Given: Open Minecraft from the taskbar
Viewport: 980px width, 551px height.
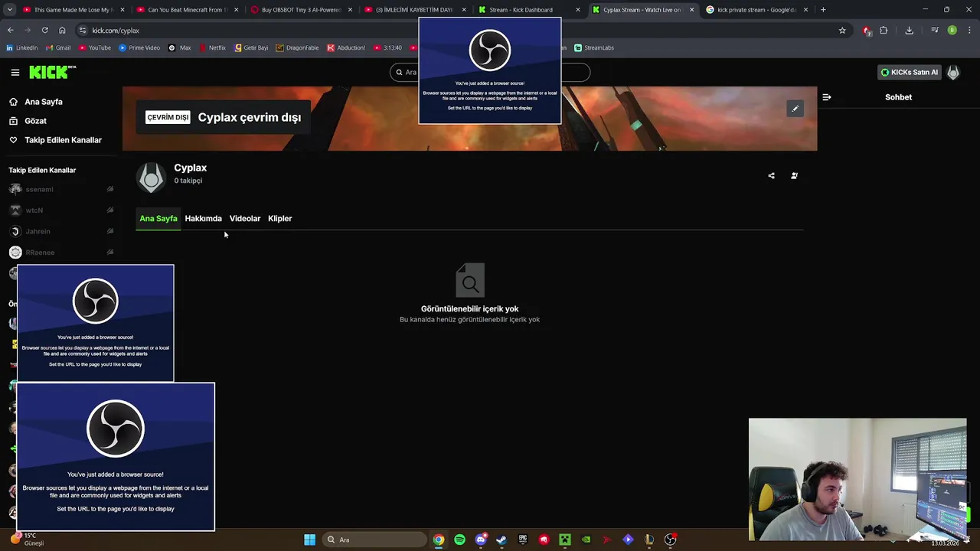Looking at the screenshot, I should tap(565, 540).
